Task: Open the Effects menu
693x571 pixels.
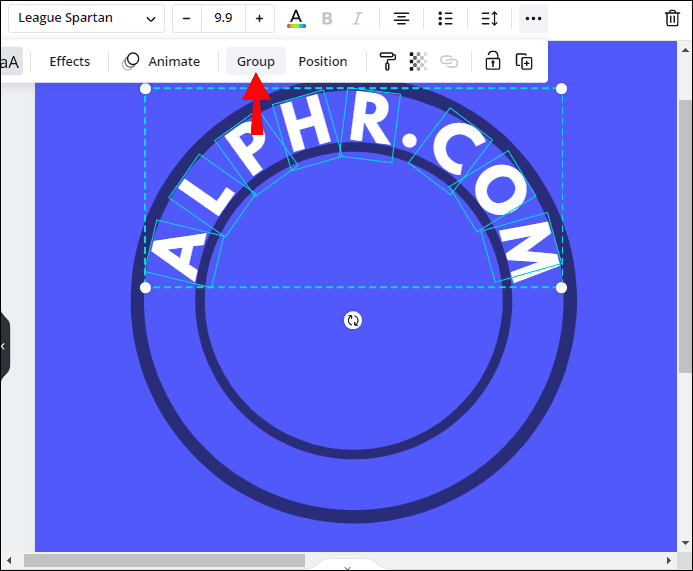Action: (x=70, y=62)
